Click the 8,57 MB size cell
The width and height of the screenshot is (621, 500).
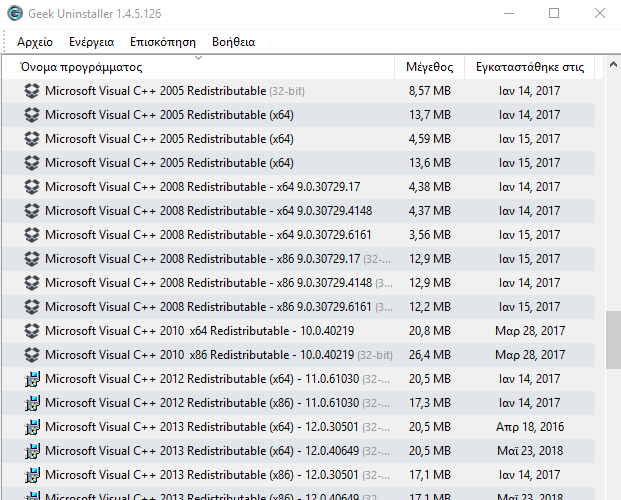click(x=430, y=91)
